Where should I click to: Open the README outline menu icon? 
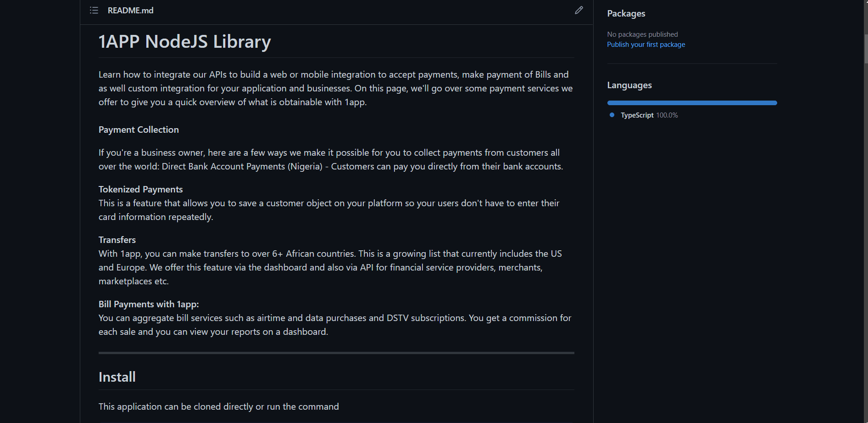[x=94, y=10]
